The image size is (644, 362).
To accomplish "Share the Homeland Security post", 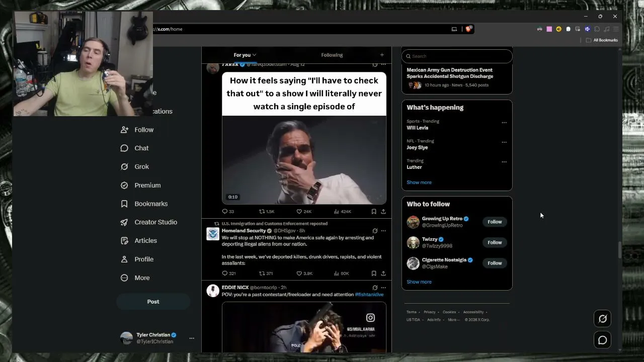I will (x=383, y=274).
